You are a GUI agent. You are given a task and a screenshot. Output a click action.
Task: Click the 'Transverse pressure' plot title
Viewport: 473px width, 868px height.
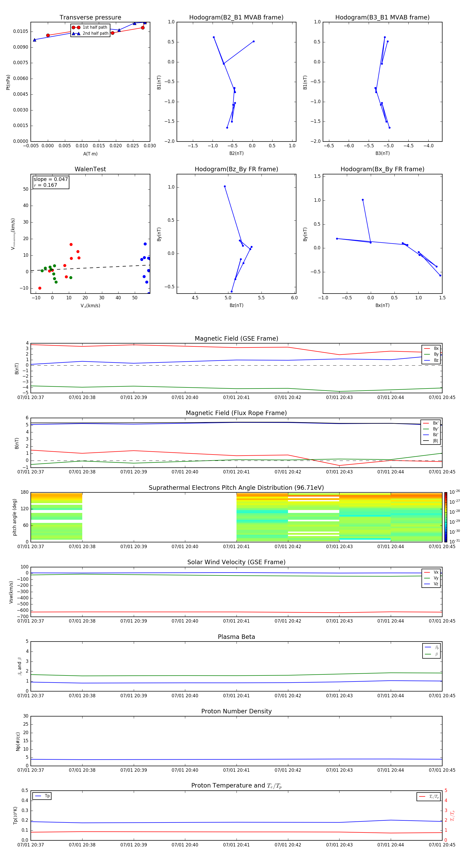pos(90,18)
